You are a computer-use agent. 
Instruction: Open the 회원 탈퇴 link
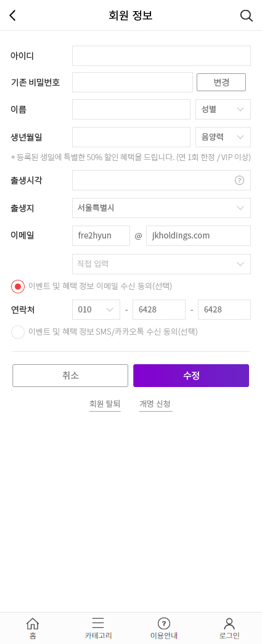(105, 404)
